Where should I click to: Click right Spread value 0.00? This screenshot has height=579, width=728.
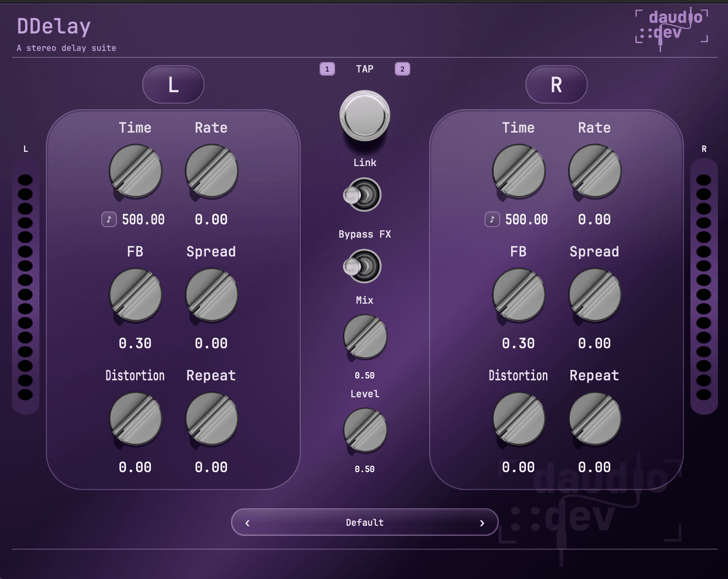point(595,343)
